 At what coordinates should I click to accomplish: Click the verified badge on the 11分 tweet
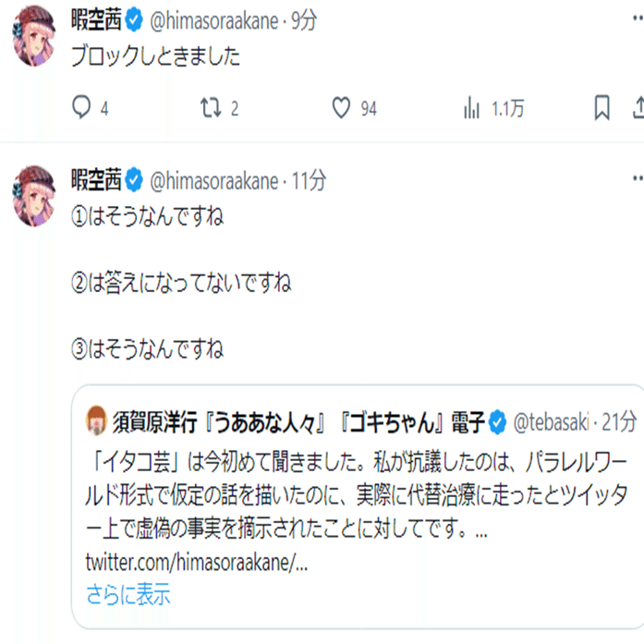(x=133, y=180)
